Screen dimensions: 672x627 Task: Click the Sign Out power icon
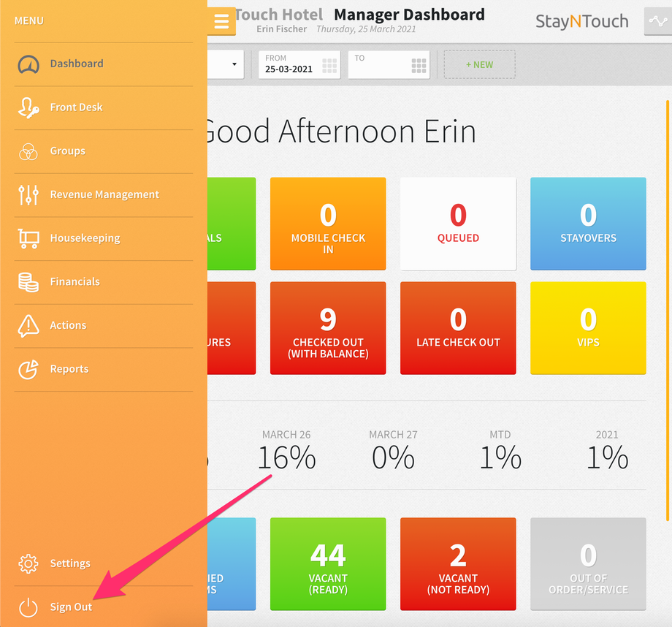(x=28, y=607)
